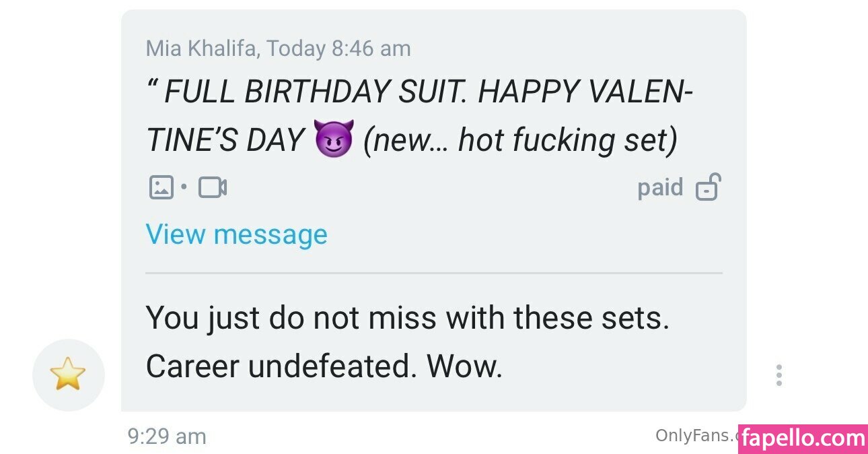Click the gold star avatar icon
Viewport: 868px width, 454px height.
tap(68, 375)
